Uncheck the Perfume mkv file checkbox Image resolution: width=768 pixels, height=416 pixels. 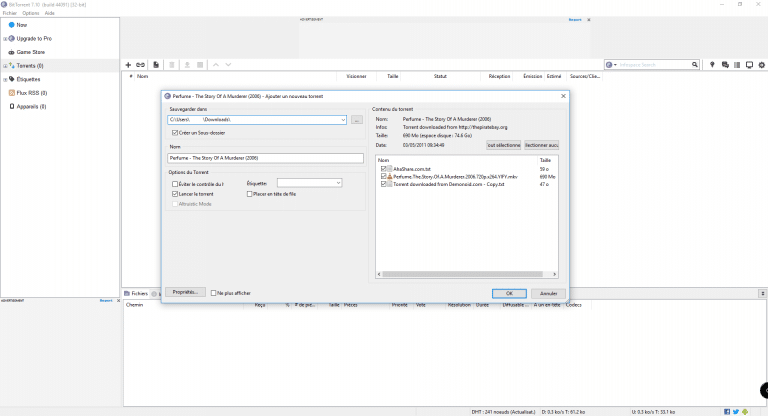tap(384, 176)
